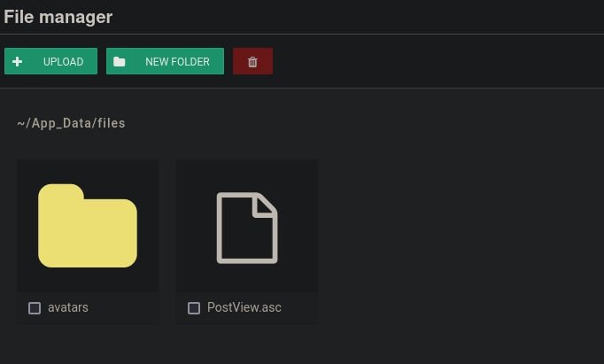Click the App_Data segment in the path
The width and height of the screenshot is (604, 364).
[x=62, y=123]
